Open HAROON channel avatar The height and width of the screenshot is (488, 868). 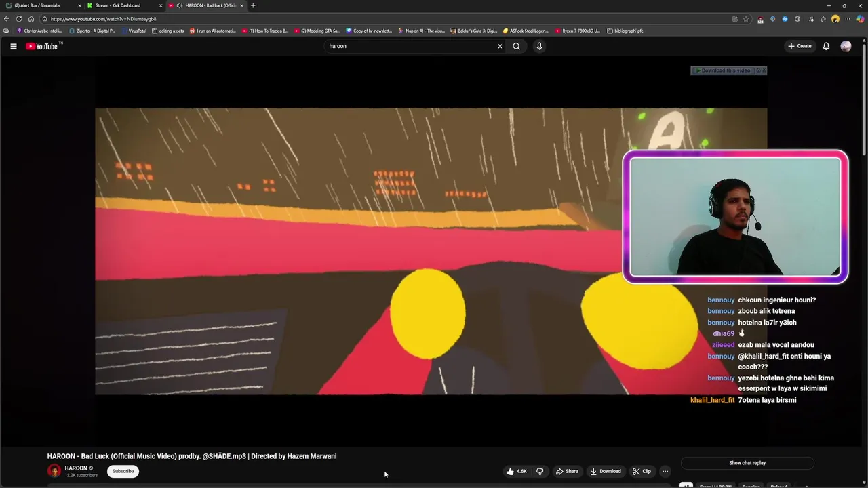tap(54, 471)
